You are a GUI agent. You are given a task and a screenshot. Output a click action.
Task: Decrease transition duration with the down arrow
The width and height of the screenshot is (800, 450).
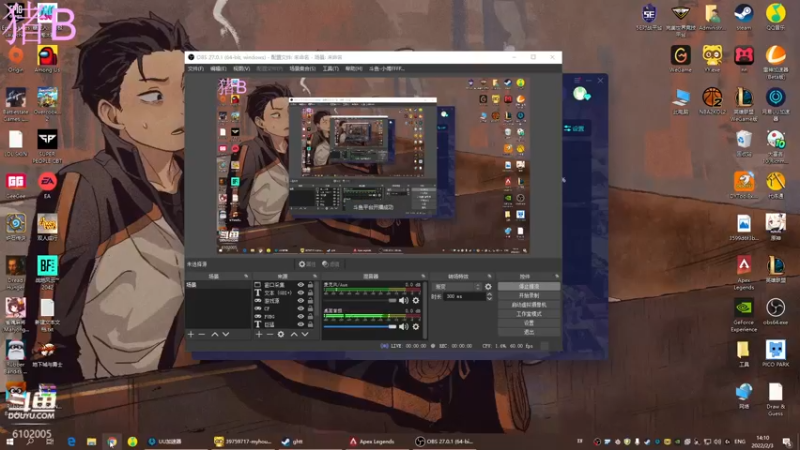(489, 298)
